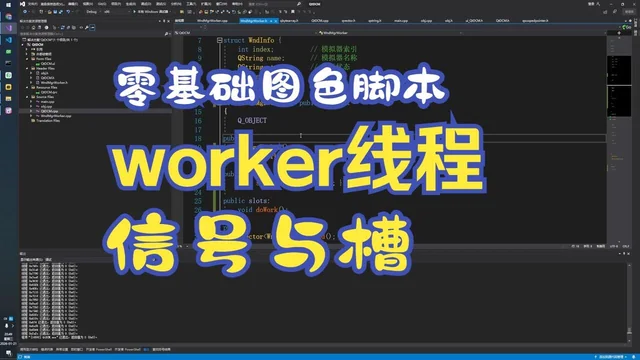
Task: Click Navigate Backward in main toolbar
Action: point(25,12)
